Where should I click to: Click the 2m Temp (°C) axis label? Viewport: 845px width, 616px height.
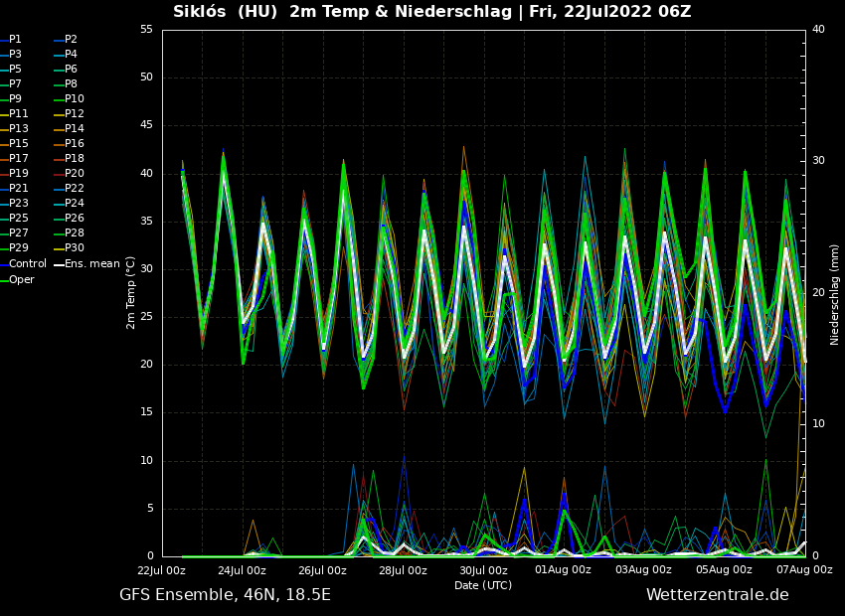click(130, 292)
